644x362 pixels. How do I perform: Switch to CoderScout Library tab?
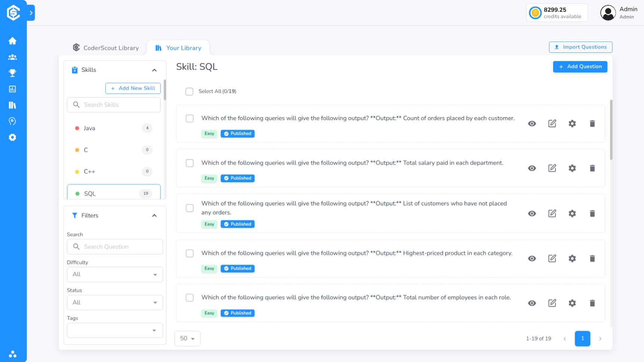(x=106, y=48)
